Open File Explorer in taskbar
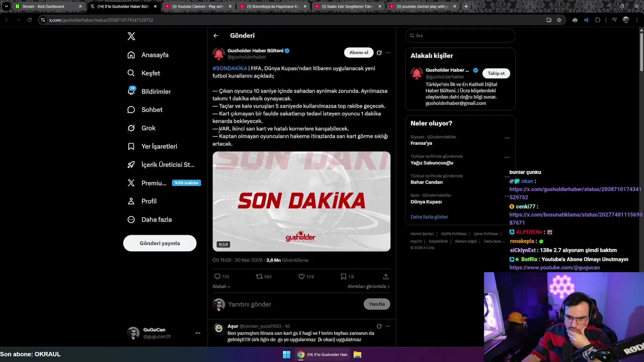The width and height of the screenshot is (644, 362). [x=357, y=354]
